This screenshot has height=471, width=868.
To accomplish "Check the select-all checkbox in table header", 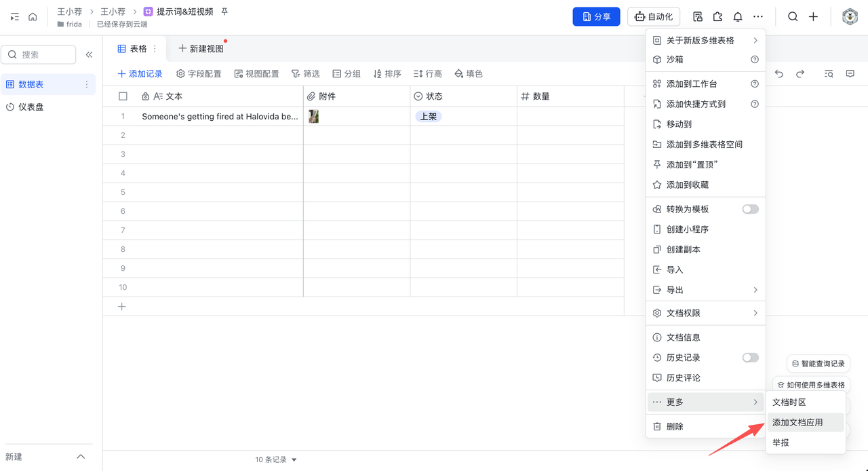I will 123,96.
